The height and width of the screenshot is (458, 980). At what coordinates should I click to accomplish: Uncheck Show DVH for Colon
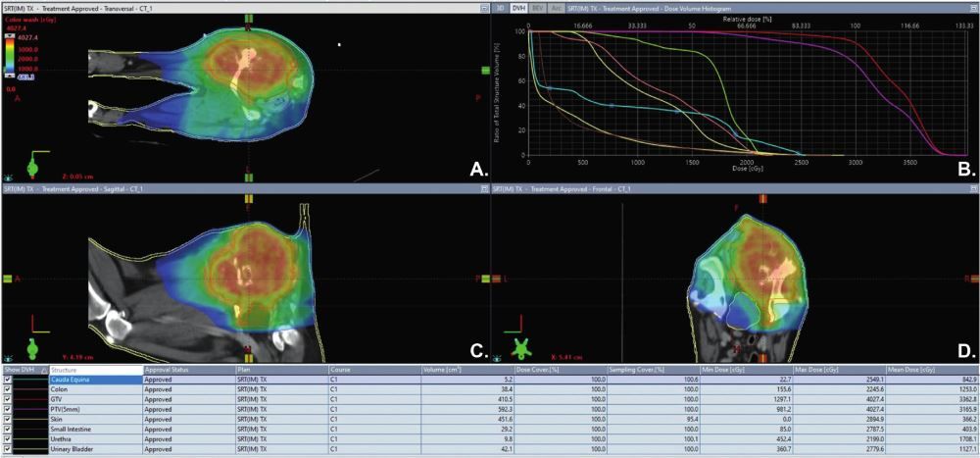pyautogui.click(x=8, y=388)
